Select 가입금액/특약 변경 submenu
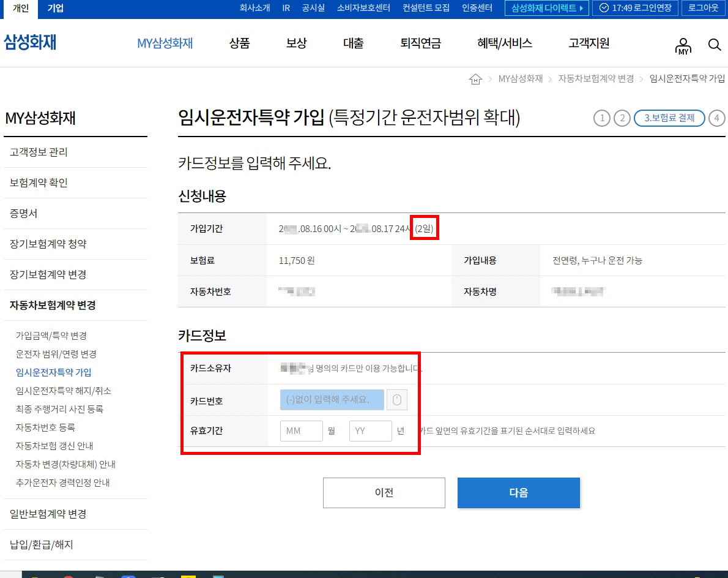Screen dimensions: 728x578 click(51, 336)
